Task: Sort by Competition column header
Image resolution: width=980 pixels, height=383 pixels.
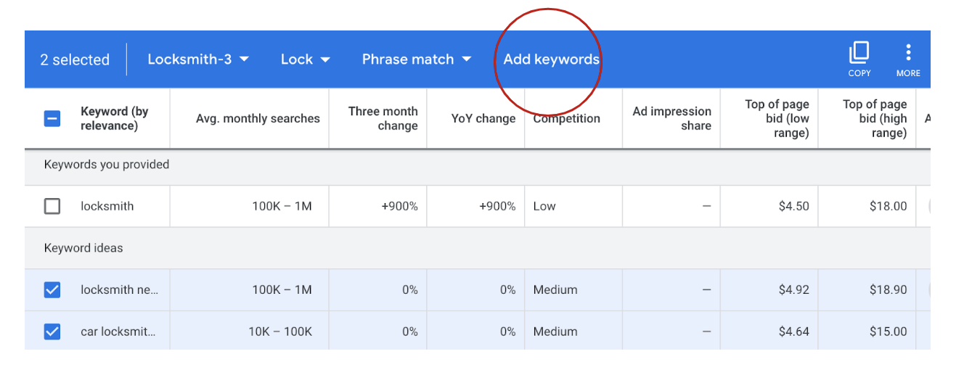Action: point(566,118)
